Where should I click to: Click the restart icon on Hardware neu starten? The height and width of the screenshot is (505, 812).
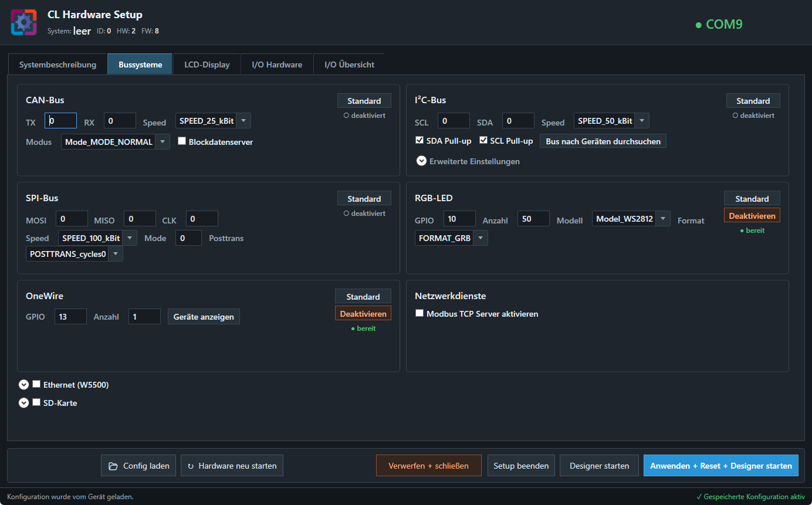tap(191, 466)
